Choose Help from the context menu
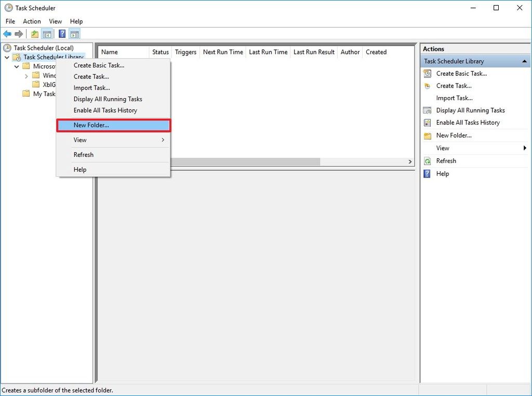 pos(114,170)
